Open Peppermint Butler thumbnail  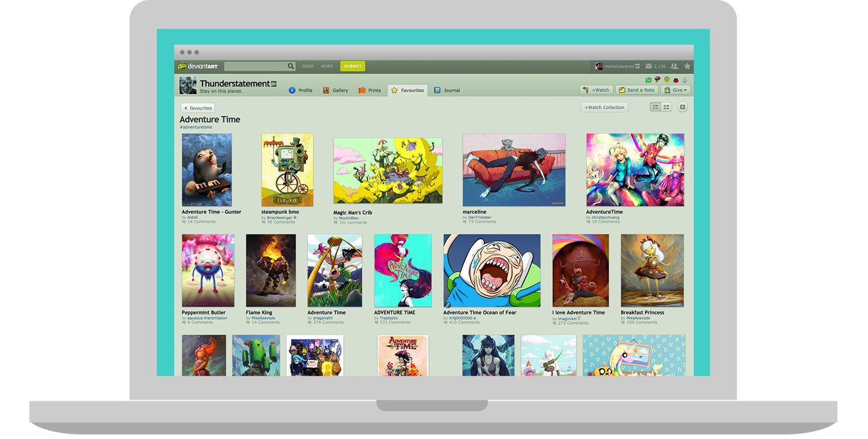pos(208,270)
